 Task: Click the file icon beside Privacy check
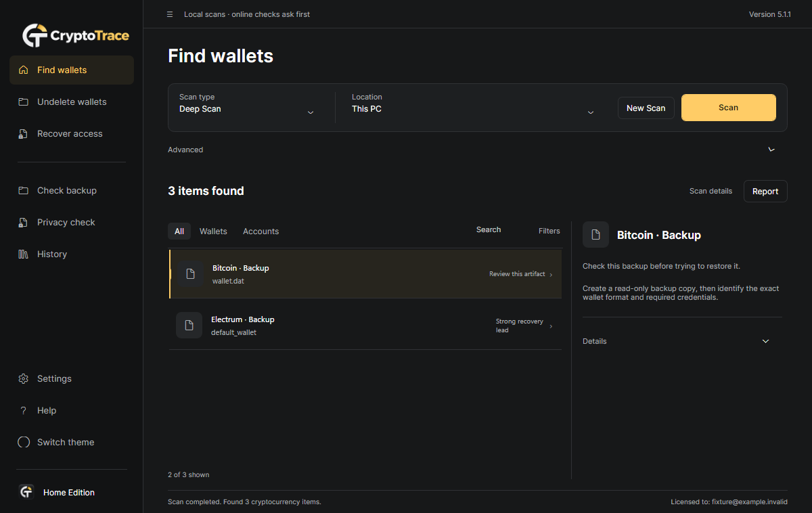click(x=24, y=222)
